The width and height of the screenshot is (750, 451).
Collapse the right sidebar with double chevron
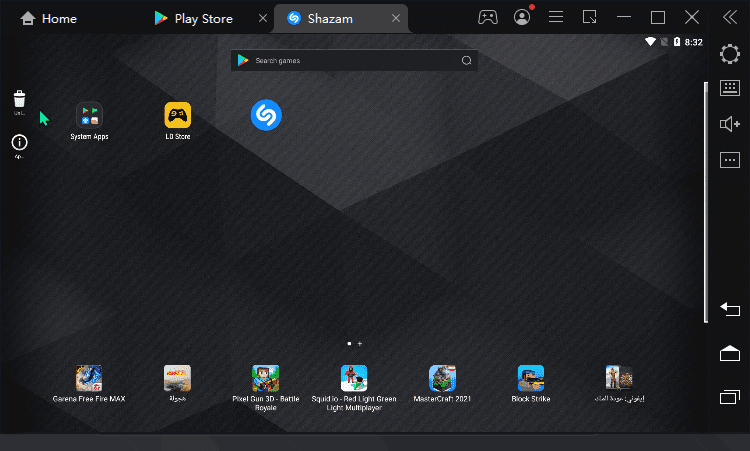pyautogui.click(x=730, y=18)
